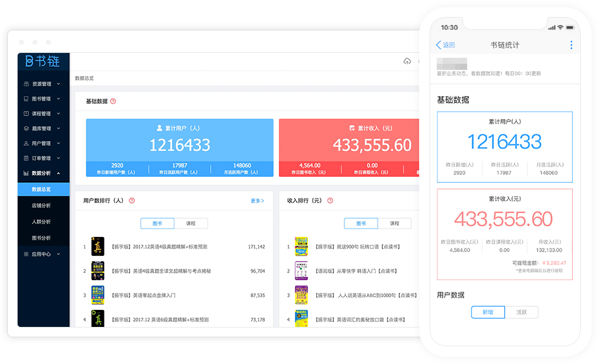Click help icon next to 基础数据
Viewport: 599px width, 364px height.
tap(113, 101)
